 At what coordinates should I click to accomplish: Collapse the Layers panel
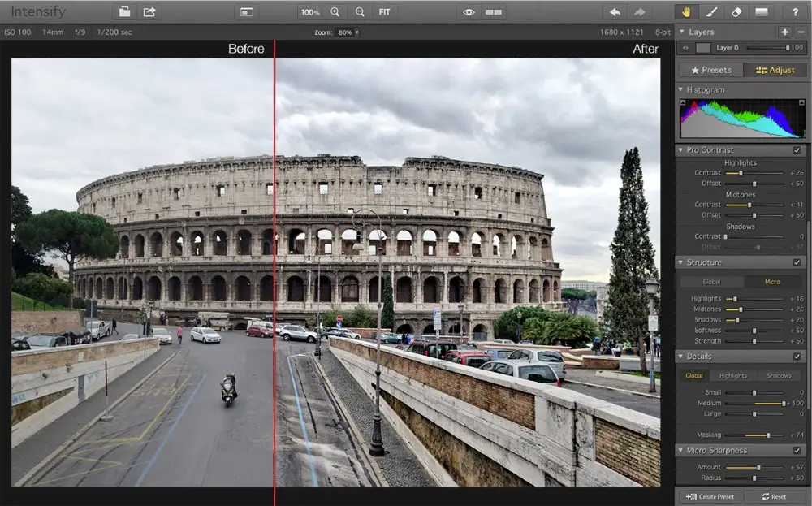point(681,32)
